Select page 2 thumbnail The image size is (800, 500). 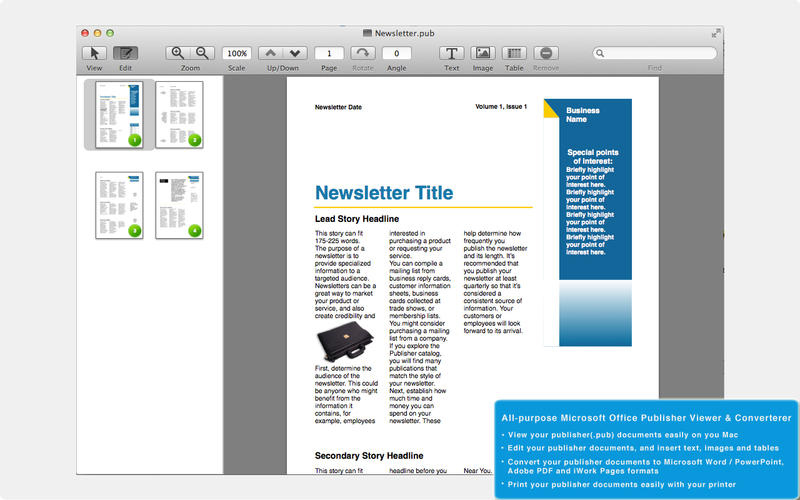[x=179, y=113]
